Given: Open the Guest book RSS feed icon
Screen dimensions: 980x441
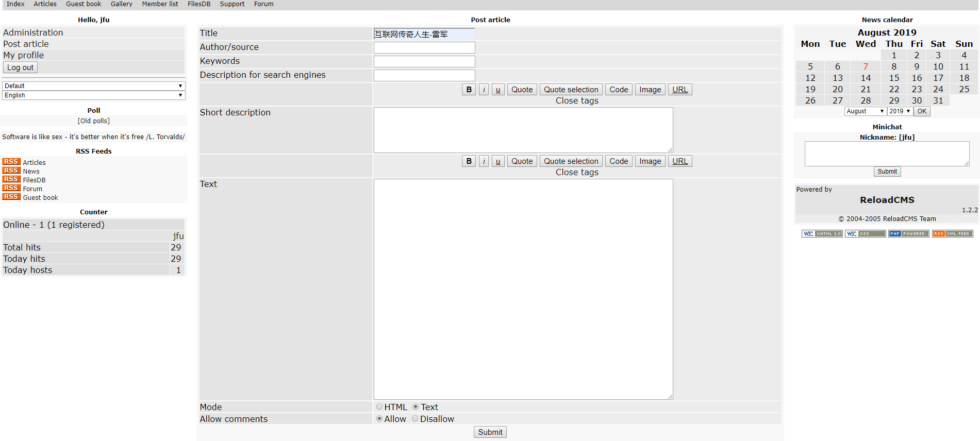Looking at the screenshot, I should (x=11, y=197).
